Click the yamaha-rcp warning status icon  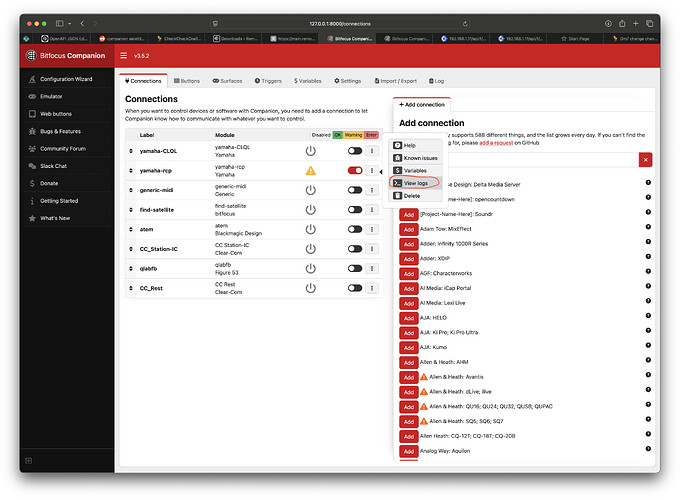(311, 170)
